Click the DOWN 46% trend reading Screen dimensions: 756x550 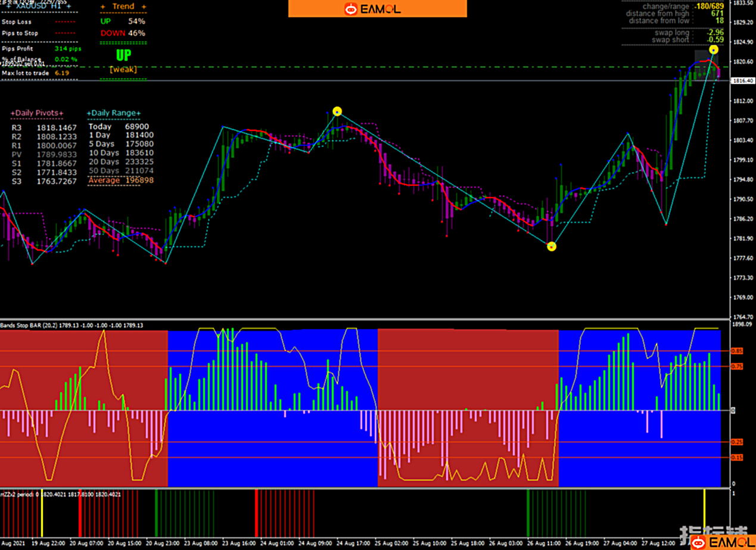pyautogui.click(x=122, y=33)
